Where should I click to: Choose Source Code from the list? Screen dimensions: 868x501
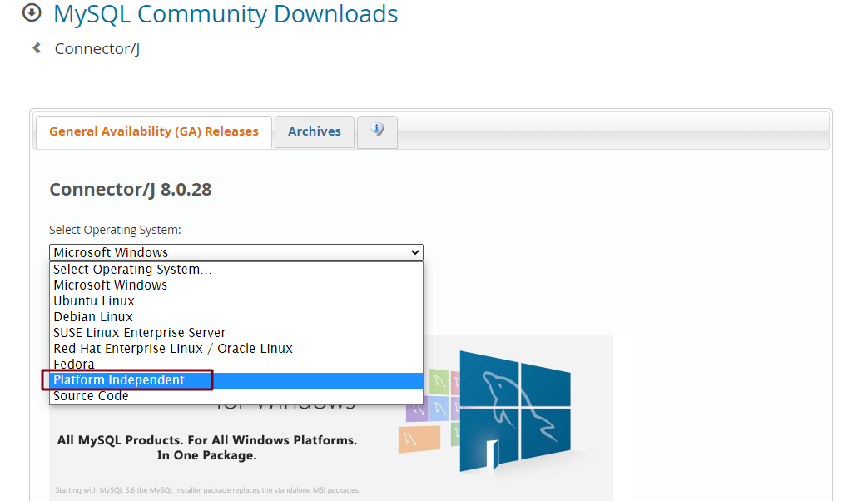pyautogui.click(x=91, y=396)
